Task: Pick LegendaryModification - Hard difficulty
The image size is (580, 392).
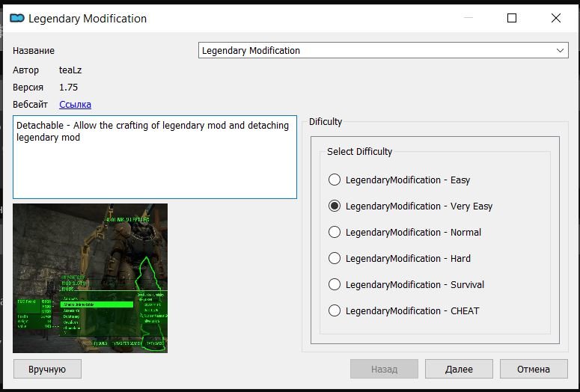Action: [x=335, y=259]
